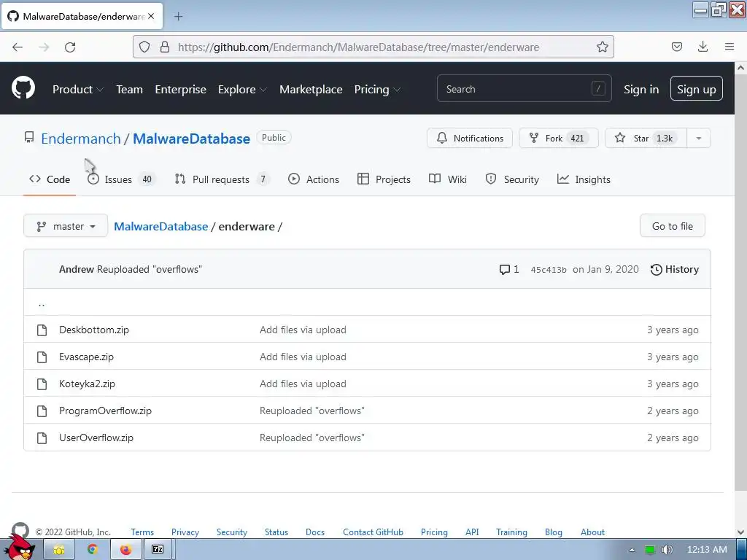747x560 pixels.
Task: Click the footer GitHub mark icon
Action: 20,530
